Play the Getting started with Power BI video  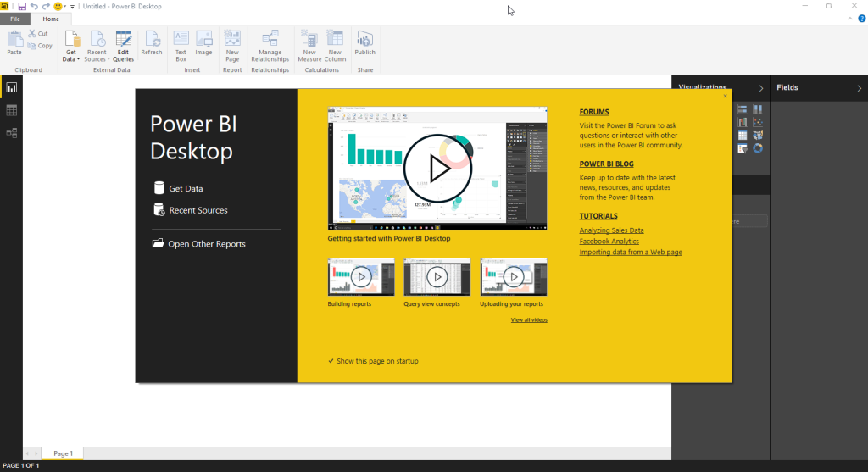click(438, 169)
